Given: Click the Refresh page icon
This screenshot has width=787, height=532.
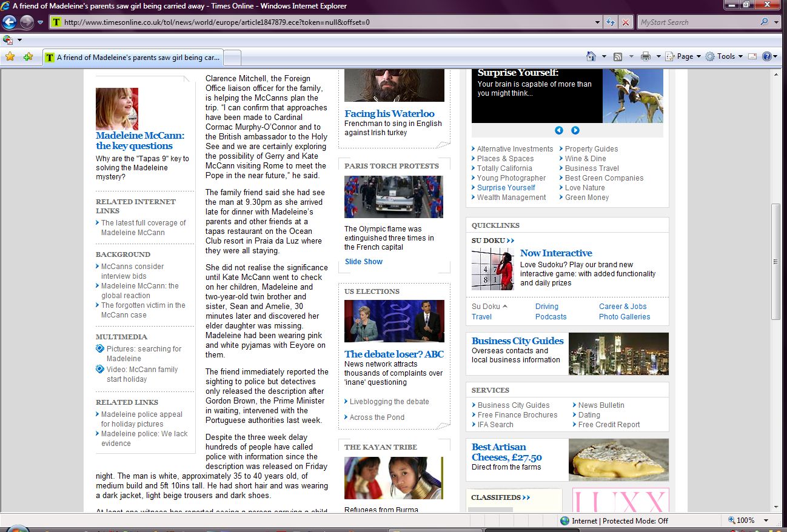Looking at the screenshot, I should click(611, 22).
